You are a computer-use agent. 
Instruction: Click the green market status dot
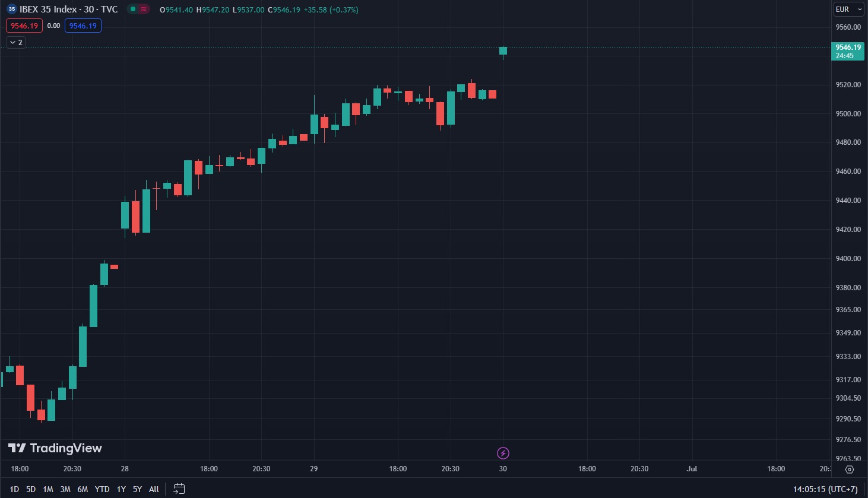[133, 9]
